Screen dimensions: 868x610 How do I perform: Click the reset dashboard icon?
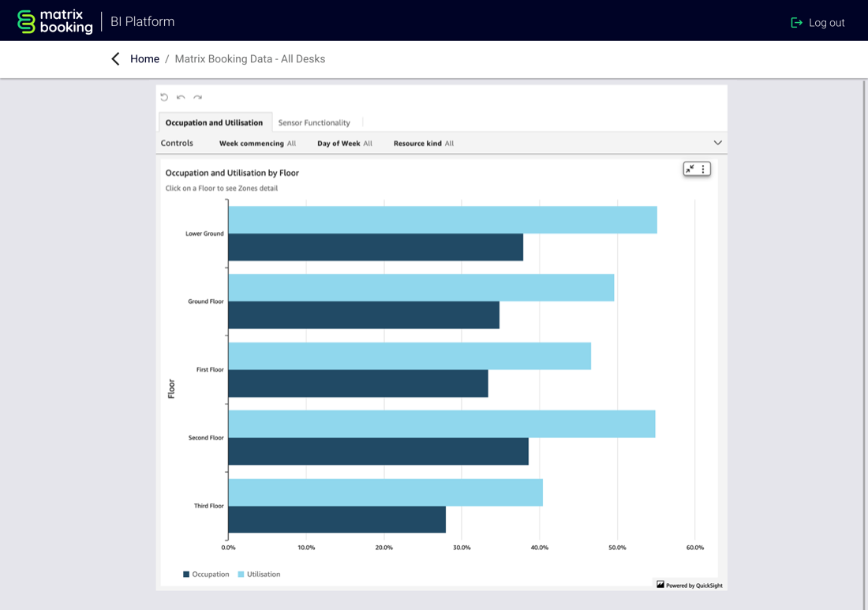tap(164, 97)
